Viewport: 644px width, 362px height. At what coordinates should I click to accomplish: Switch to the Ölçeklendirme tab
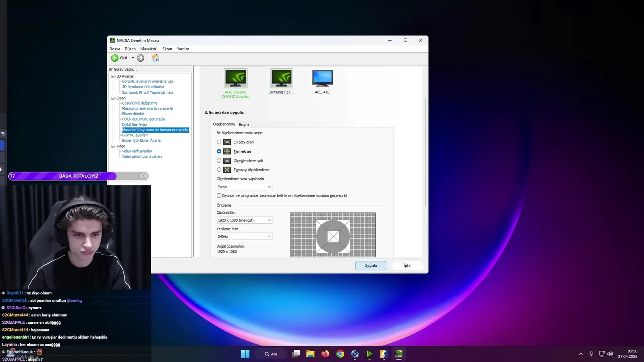point(224,124)
